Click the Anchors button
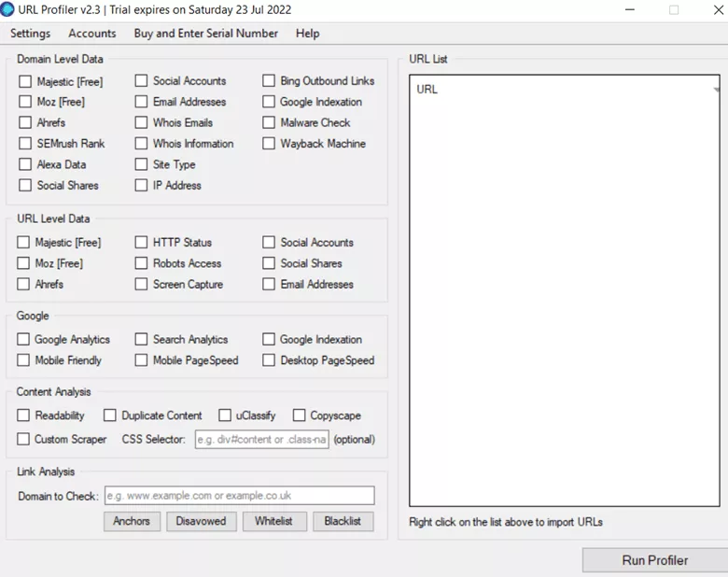Screen dimensions: 728x577 [x=132, y=521]
